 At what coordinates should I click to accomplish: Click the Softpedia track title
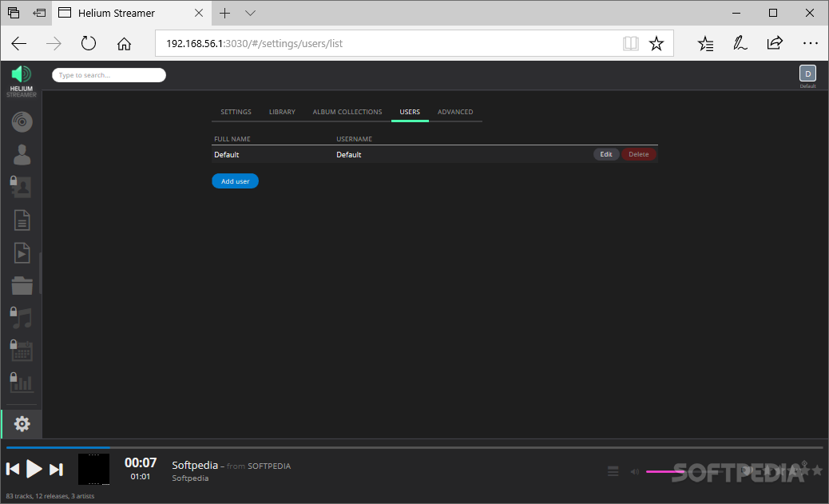(x=195, y=465)
